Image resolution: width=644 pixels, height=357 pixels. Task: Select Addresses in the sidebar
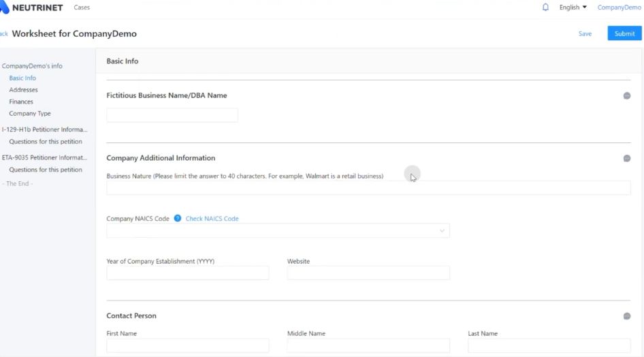[23, 89]
